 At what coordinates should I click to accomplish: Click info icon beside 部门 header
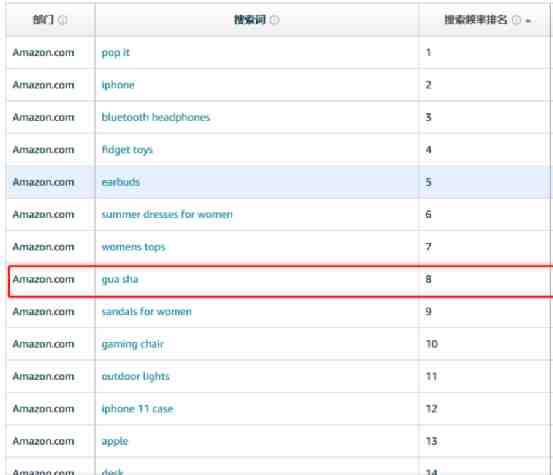[x=62, y=20]
